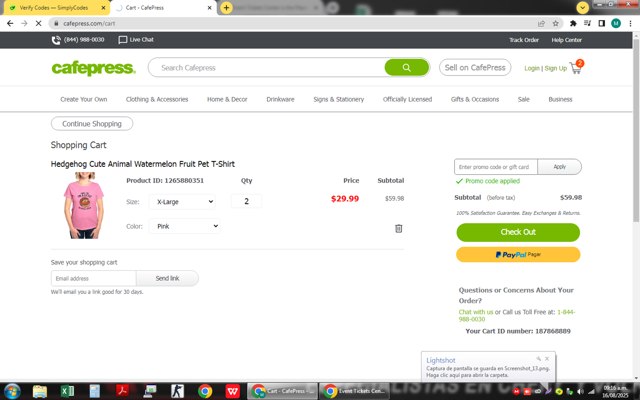Launch Excel from the taskbar
Image resolution: width=640 pixels, height=400 pixels.
point(67,391)
